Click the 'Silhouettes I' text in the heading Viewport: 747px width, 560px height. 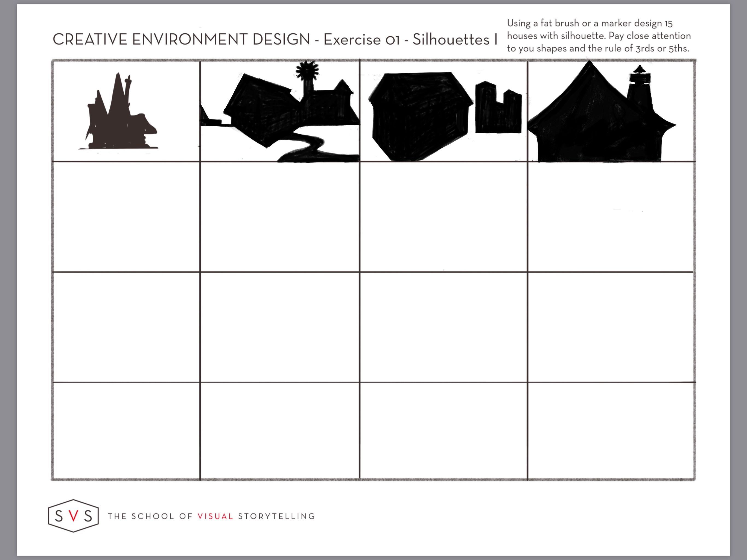click(454, 40)
